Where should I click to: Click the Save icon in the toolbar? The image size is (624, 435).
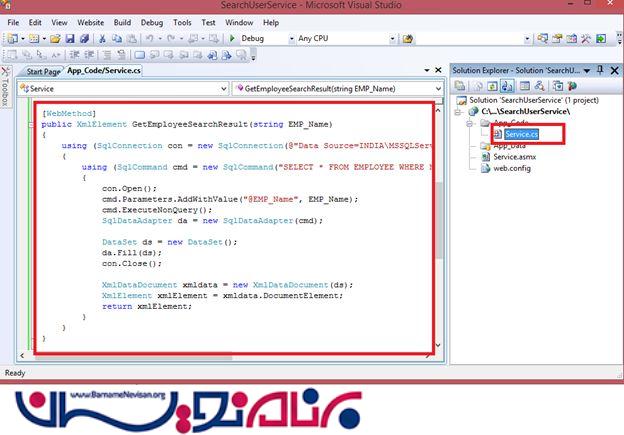click(71, 39)
